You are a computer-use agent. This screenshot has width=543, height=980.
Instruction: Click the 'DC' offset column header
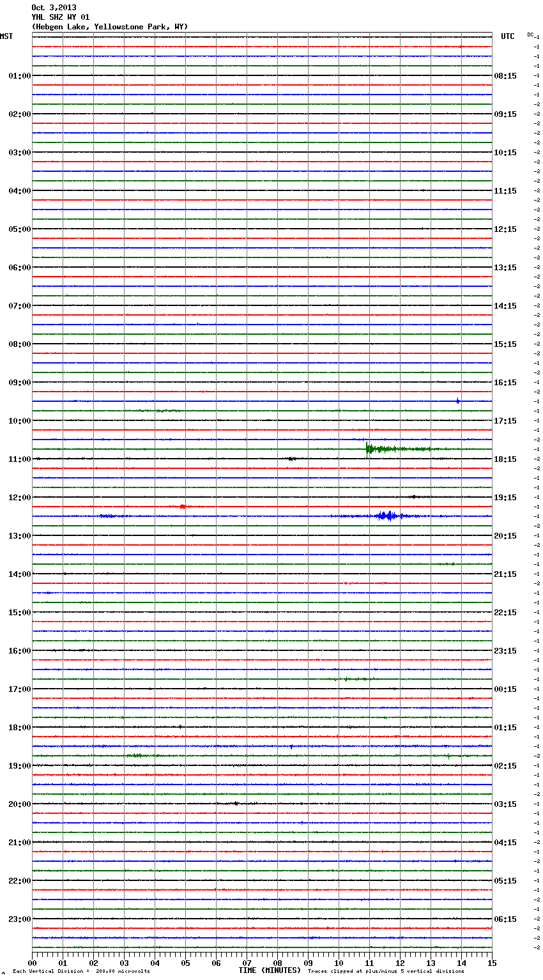click(x=530, y=34)
